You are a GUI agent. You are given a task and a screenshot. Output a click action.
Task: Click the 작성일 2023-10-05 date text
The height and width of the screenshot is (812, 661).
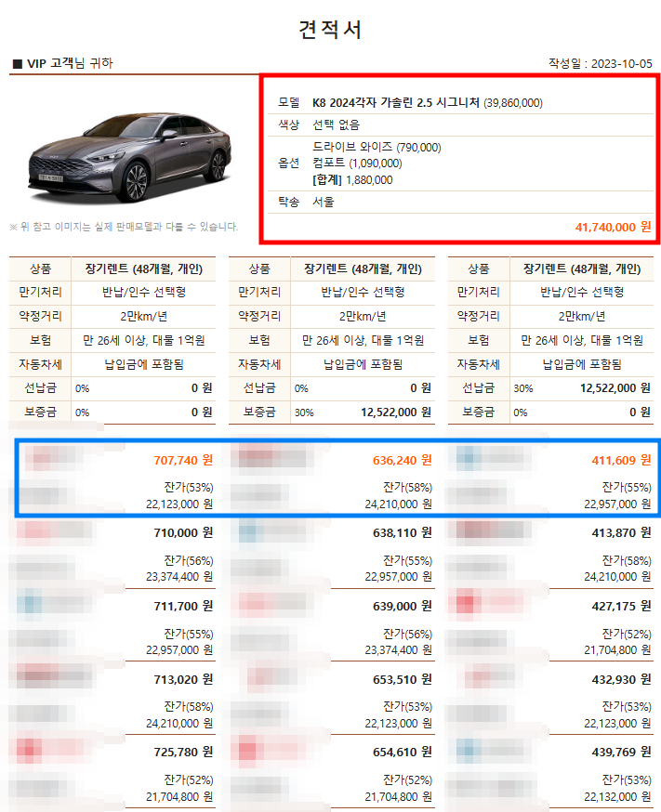(x=600, y=64)
